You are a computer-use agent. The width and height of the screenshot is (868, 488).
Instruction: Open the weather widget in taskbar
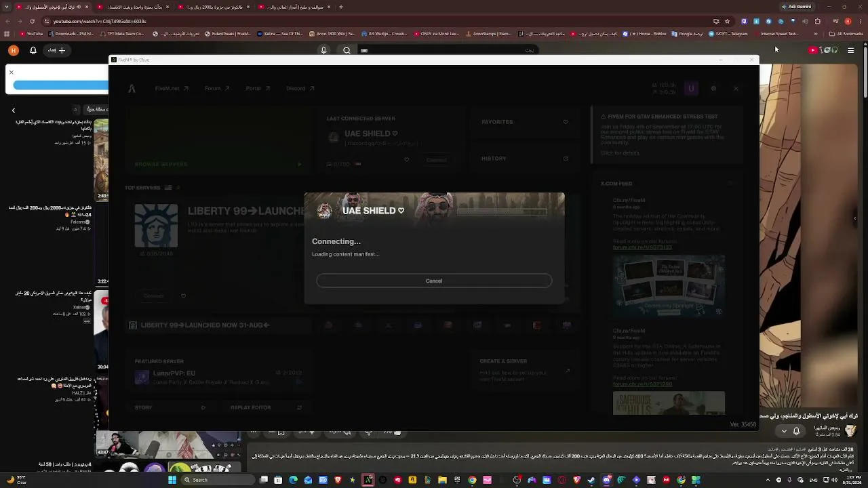(x=17, y=480)
